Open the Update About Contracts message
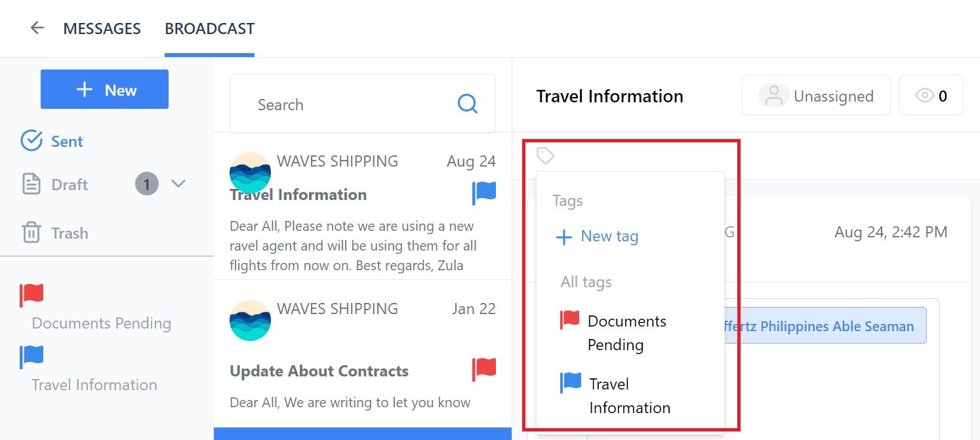This screenshot has height=440, width=980. (x=363, y=354)
